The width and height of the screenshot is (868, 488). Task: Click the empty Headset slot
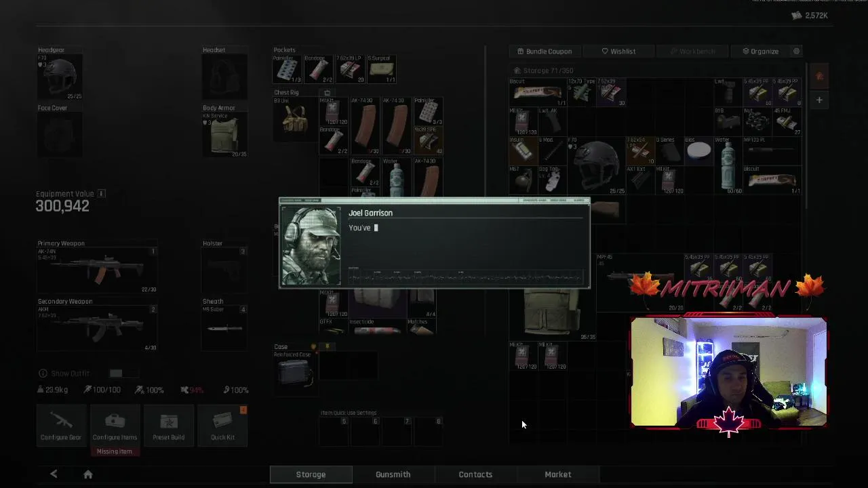coord(224,77)
